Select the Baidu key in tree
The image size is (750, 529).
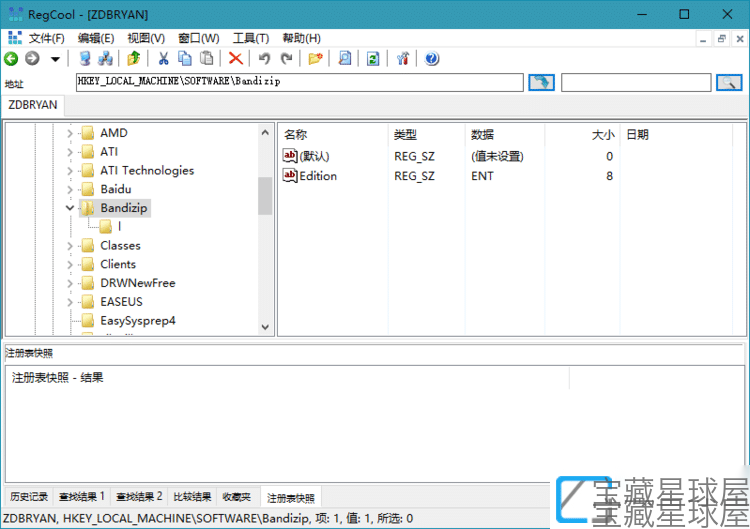[x=116, y=189]
